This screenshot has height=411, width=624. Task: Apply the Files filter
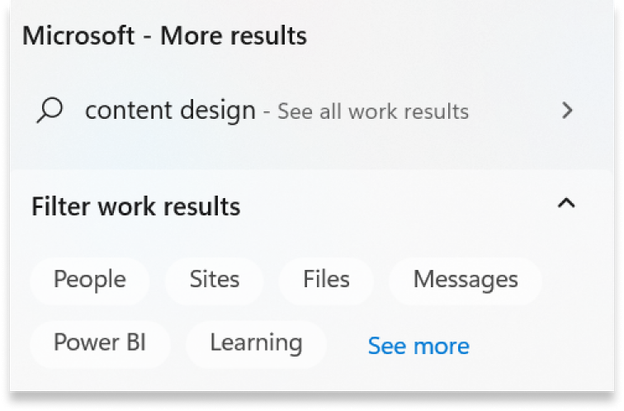325,279
